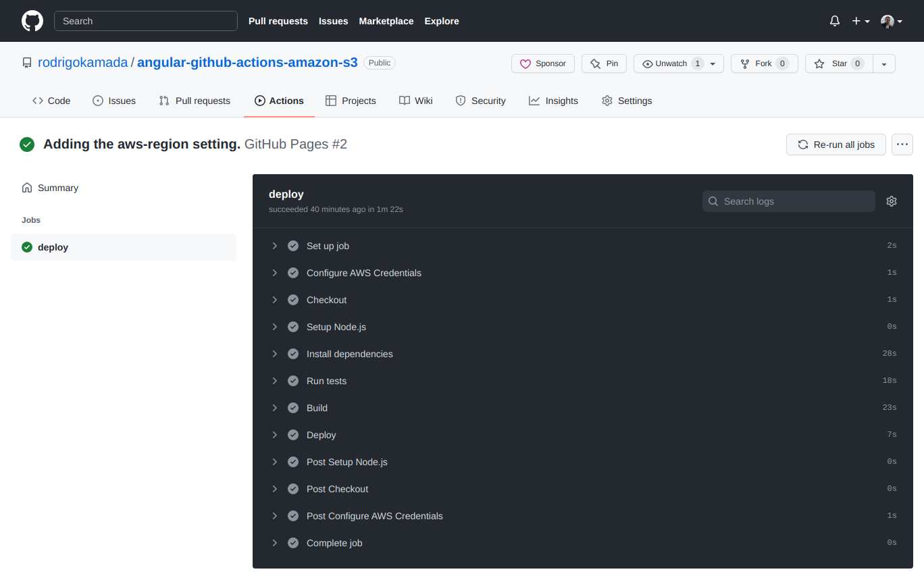Expand the Run tests step logs
Image resolution: width=924 pixels, height=580 pixels.
275,380
